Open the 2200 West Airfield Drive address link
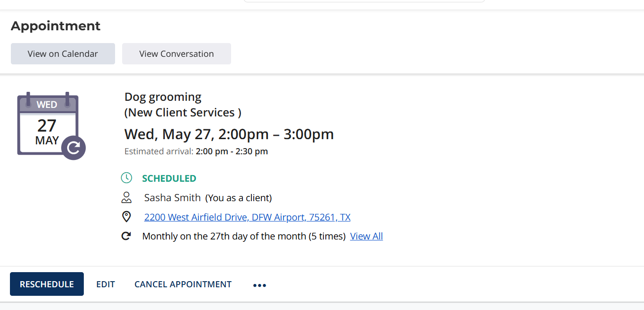This screenshot has height=310, width=644. (x=247, y=217)
